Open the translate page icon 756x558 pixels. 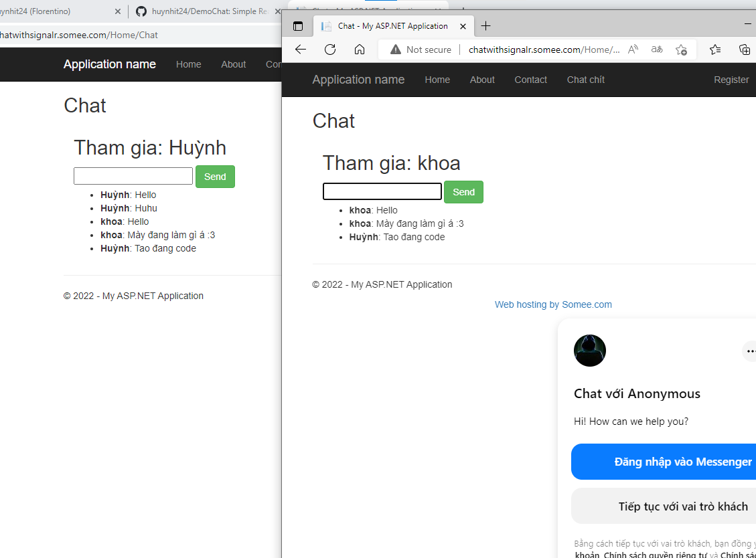pyautogui.click(x=657, y=49)
